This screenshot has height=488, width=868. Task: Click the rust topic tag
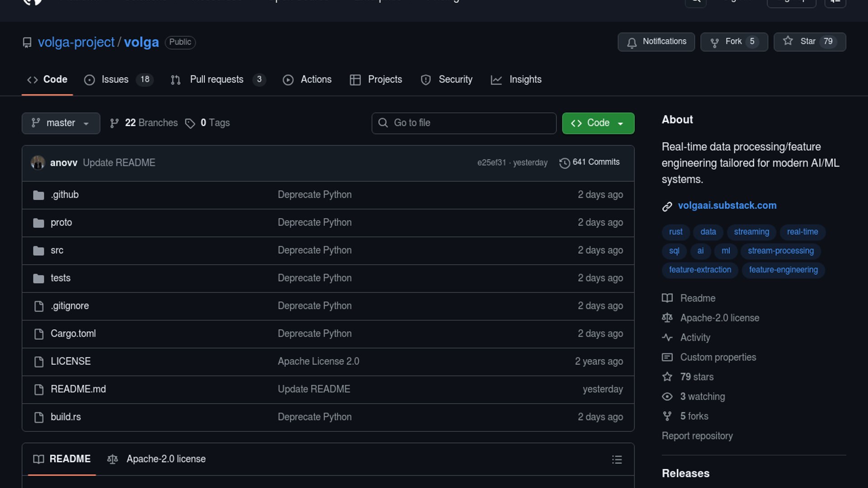[675, 232]
